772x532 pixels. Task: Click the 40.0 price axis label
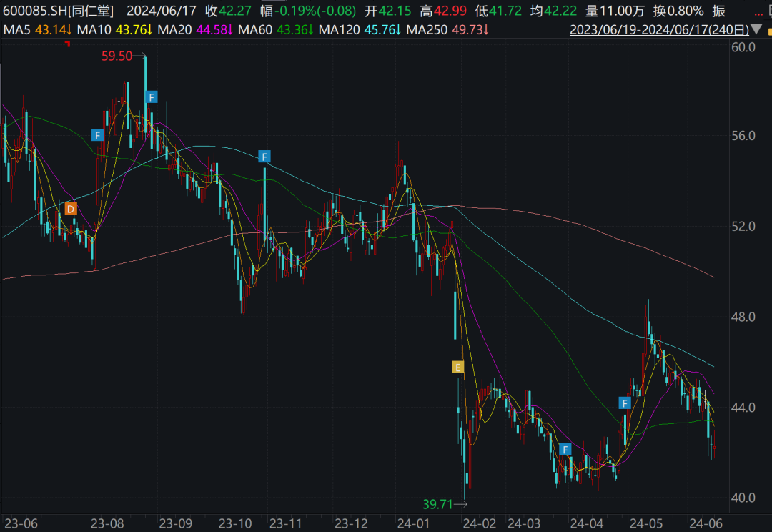coord(743,498)
